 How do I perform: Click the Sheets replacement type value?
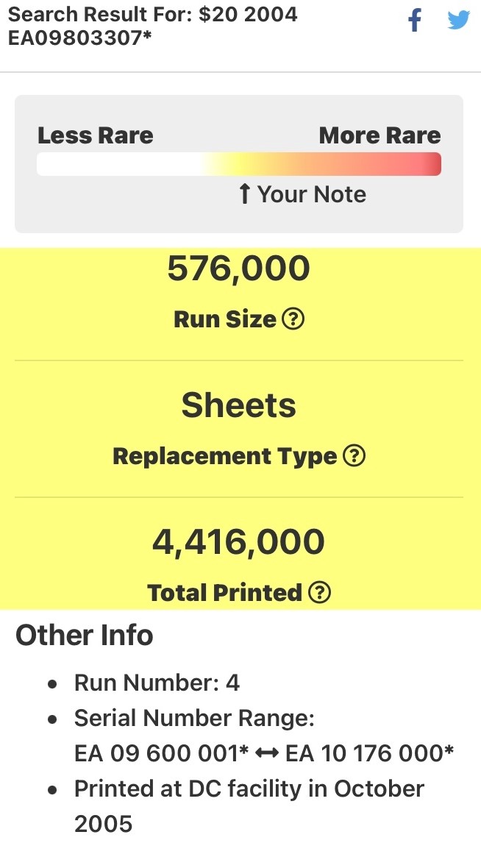tap(238, 405)
